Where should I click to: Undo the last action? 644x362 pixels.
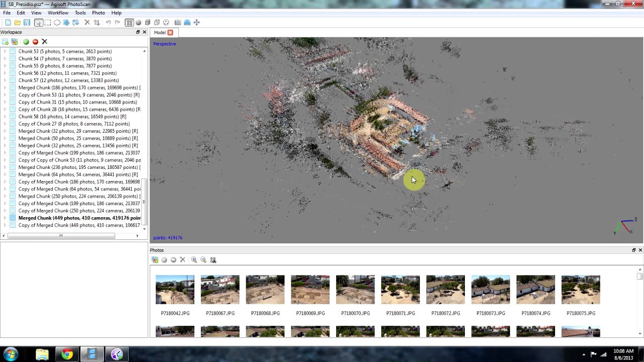tap(108, 23)
